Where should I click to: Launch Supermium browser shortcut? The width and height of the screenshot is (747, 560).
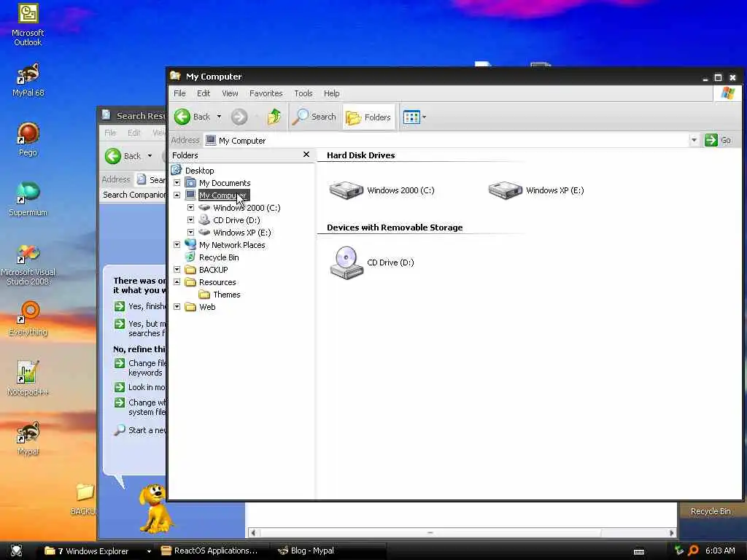pos(28,199)
